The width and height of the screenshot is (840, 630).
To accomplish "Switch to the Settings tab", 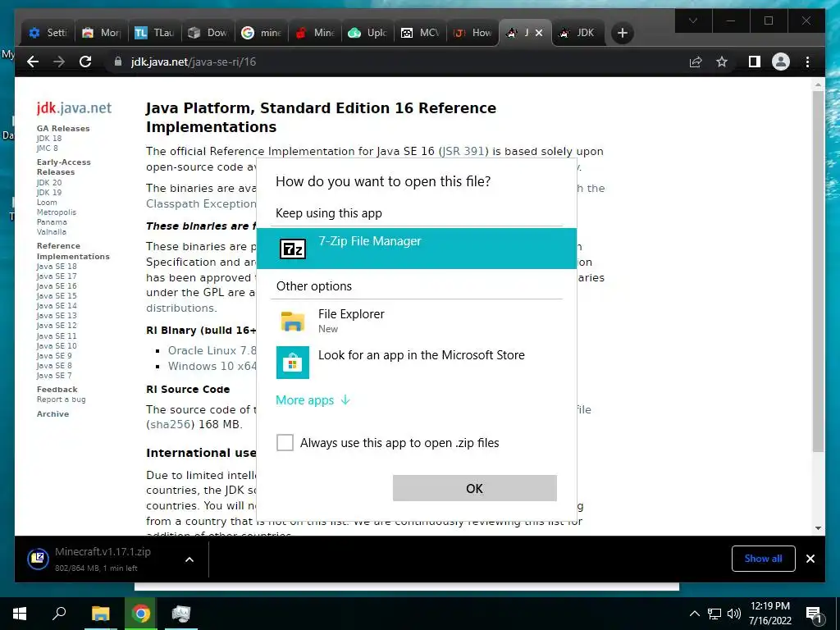I will pos(48,33).
